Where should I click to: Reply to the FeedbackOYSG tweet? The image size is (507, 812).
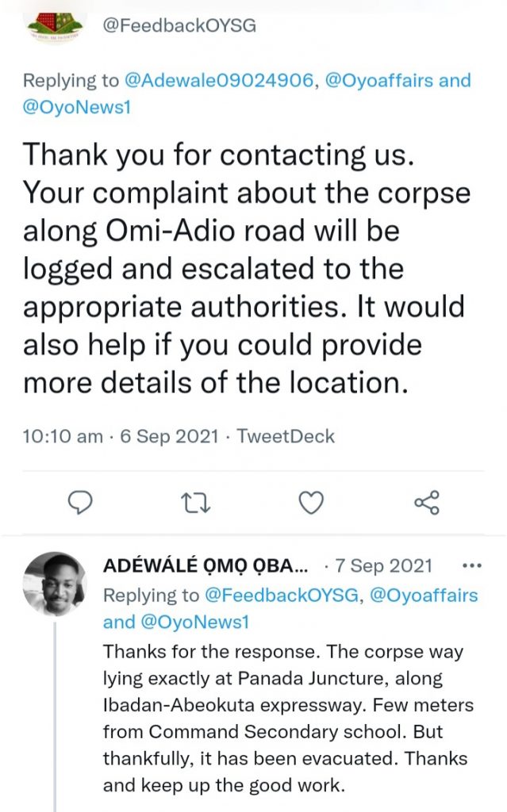[x=81, y=503]
